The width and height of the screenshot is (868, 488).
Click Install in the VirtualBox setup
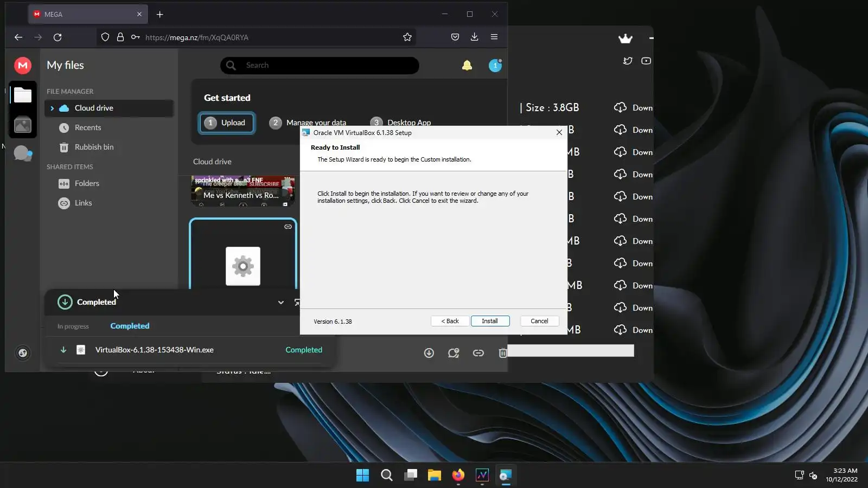click(490, 321)
